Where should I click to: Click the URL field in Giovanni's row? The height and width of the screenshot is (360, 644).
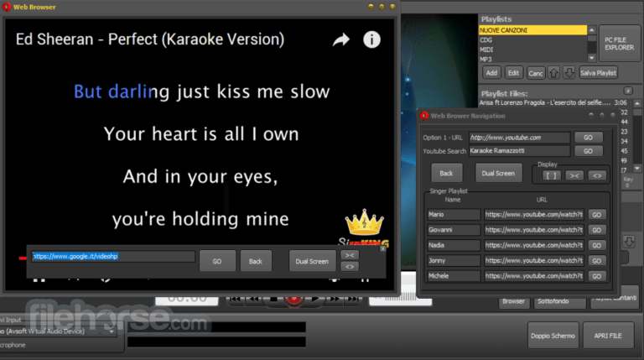pyautogui.click(x=533, y=230)
